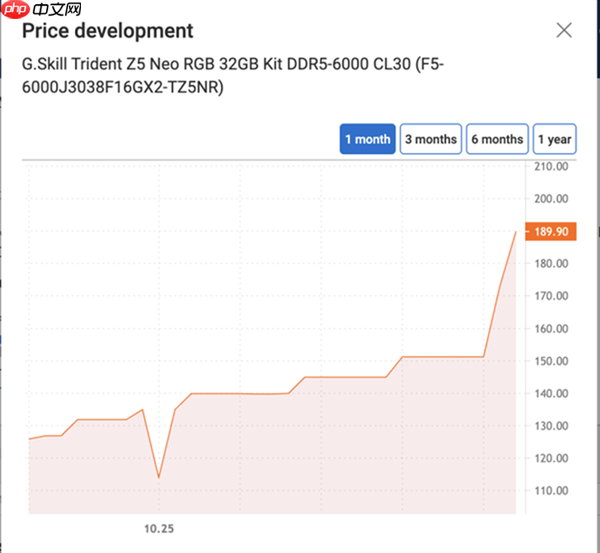Switch to the 3 months view
The height and width of the screenshot is (553, 600).
pos(430,139)
